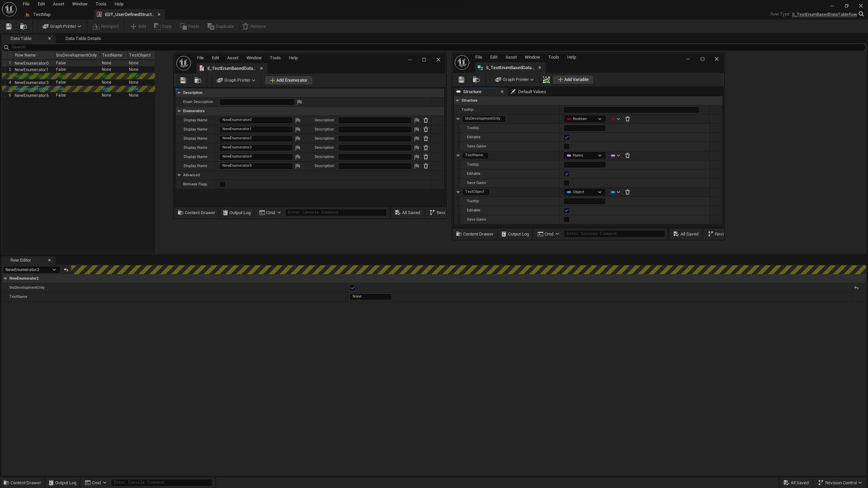The height and width of the screenshot is (488, 868).
Task: Open the NewEnumerator2 row selector dropdown
Action: click(30, 270)
